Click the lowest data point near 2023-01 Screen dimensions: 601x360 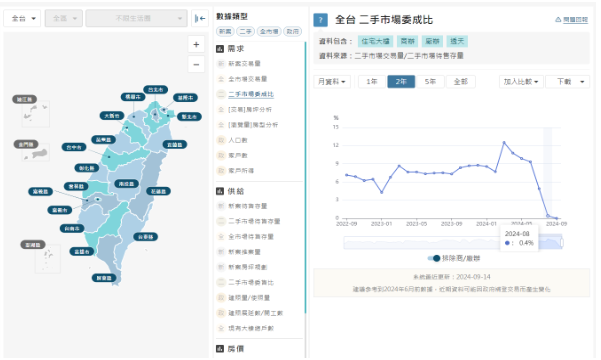381,192
